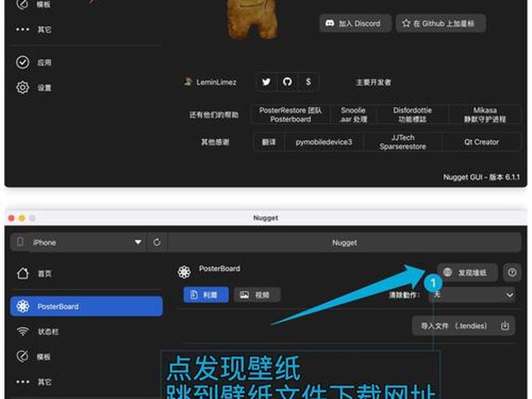Select 其它 in upper window sidebar
Screen dimensions: 532x399
click(86, 29)
